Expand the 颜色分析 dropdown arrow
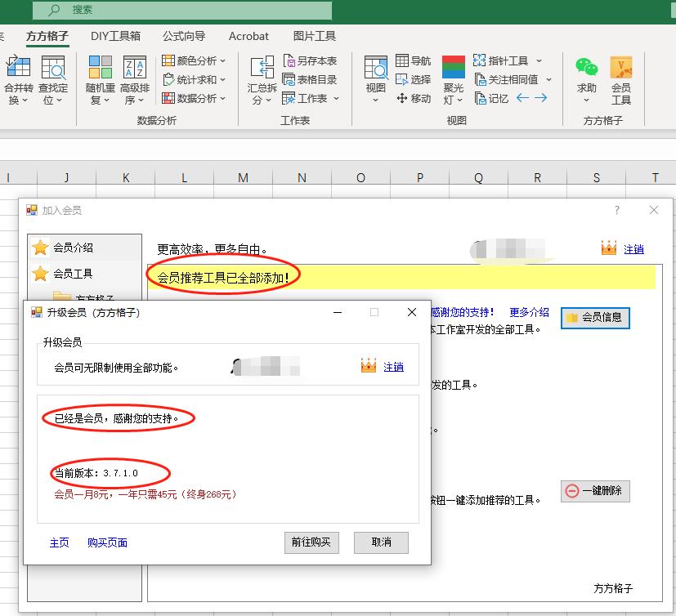676x616 pixels. 223,61
